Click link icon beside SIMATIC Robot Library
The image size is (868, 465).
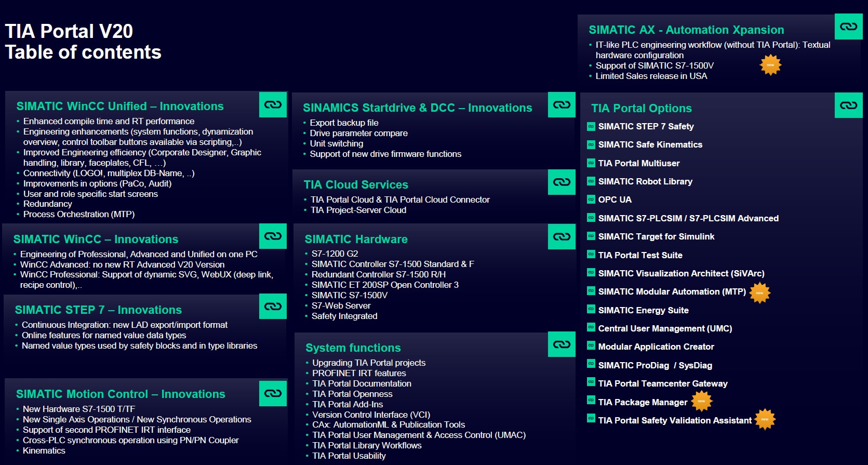coord(591,181)
